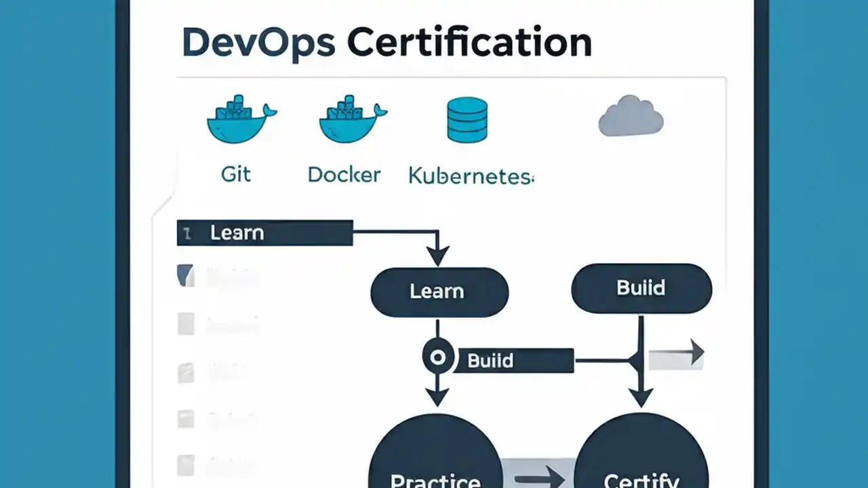Image resolution: width=868 pixels, height=488 pixels.
Task: Toggle the checked item in the left sidebar
Action: click(186, 275)
